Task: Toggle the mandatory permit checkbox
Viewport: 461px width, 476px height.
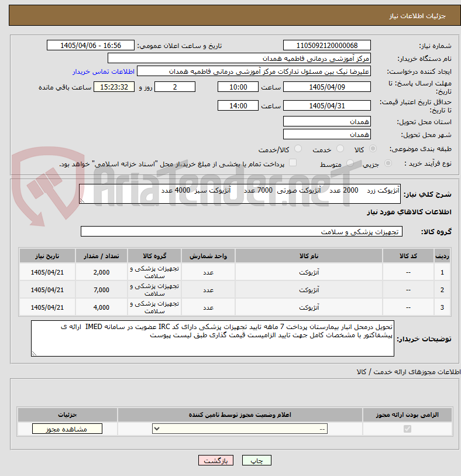Action: coord(407,429)
